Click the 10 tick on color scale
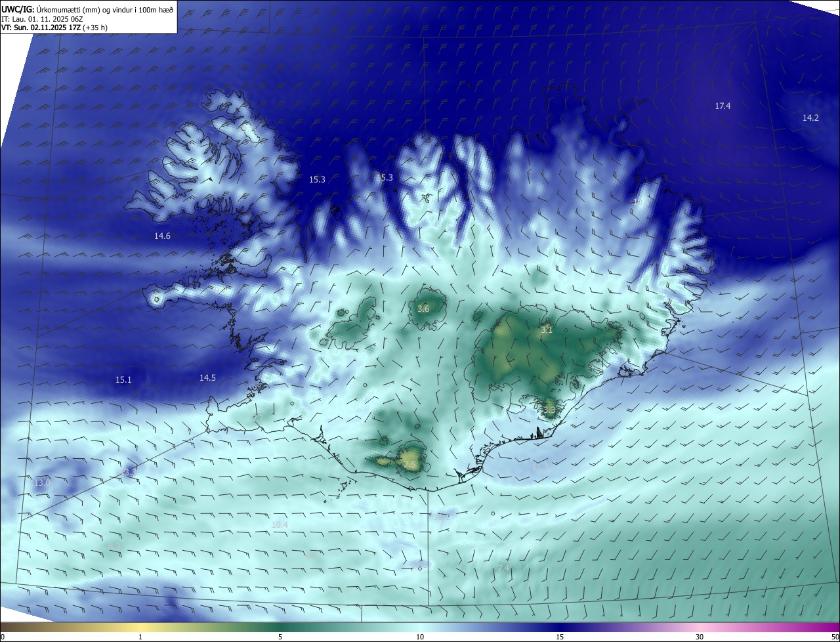The height and width of the screenshot is (642, 840). pyautogui.click(x=420, y=637)
